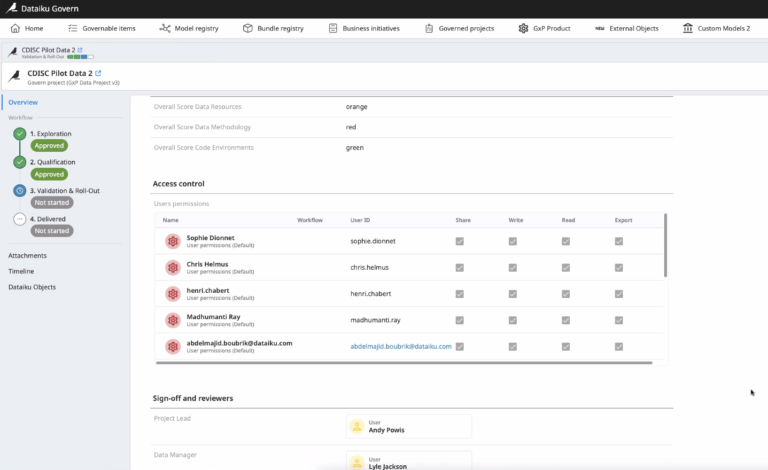This screenshot has height=470, width=768.
Task: Click abdelmajid.boubrik avatar icon
Action: 172,347
